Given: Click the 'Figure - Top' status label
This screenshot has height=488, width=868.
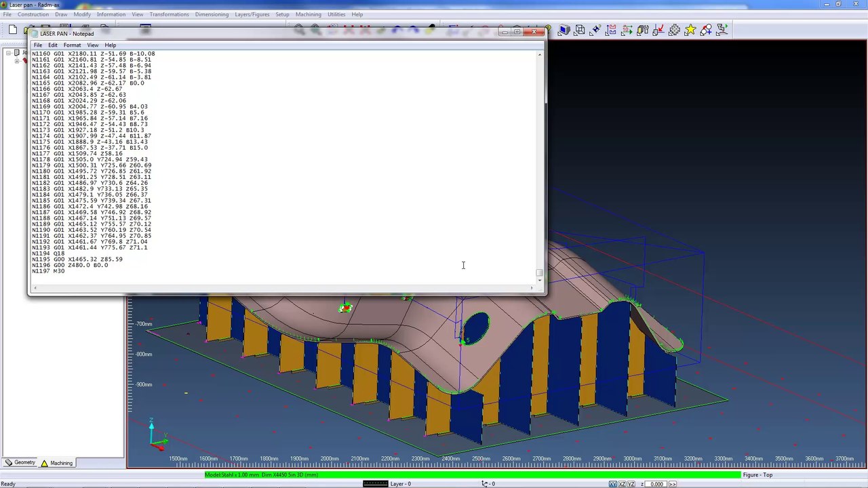Looking at the screenshot, I should coord(758,475).
